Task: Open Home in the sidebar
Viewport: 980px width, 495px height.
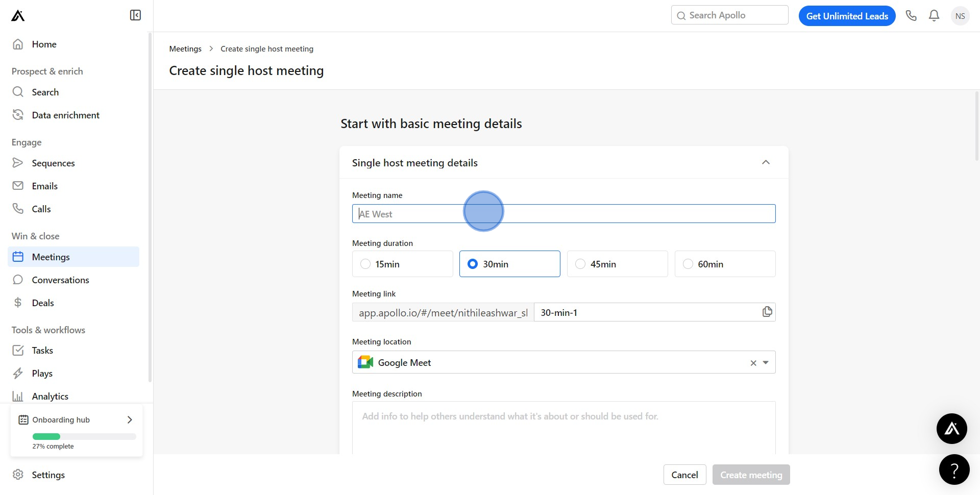Action: 73,44
